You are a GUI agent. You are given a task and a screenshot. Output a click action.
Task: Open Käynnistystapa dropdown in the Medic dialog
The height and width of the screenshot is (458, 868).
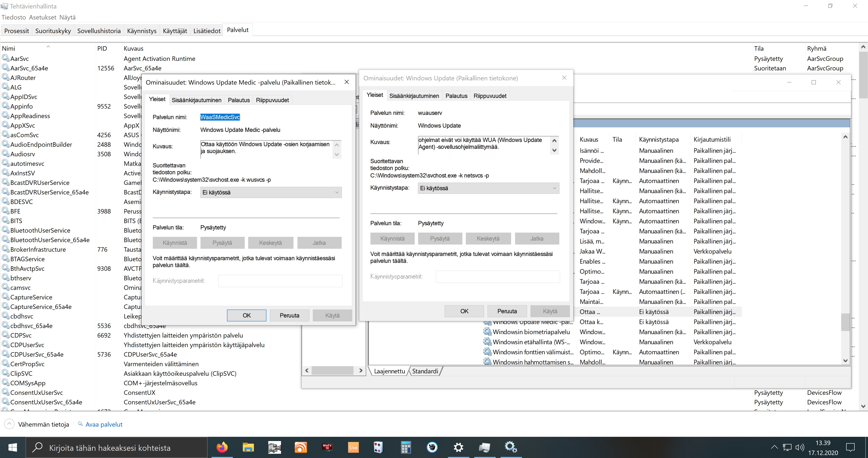coord(271,192)
